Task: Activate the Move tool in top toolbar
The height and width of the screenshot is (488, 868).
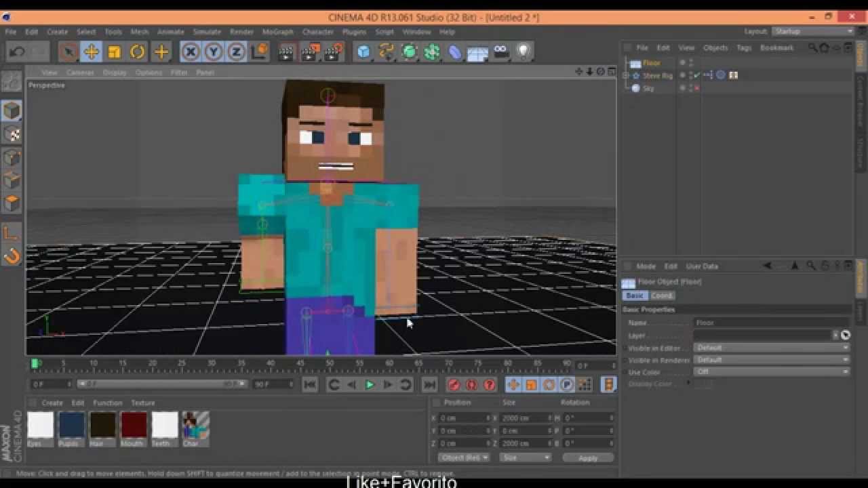Action: 91,52
